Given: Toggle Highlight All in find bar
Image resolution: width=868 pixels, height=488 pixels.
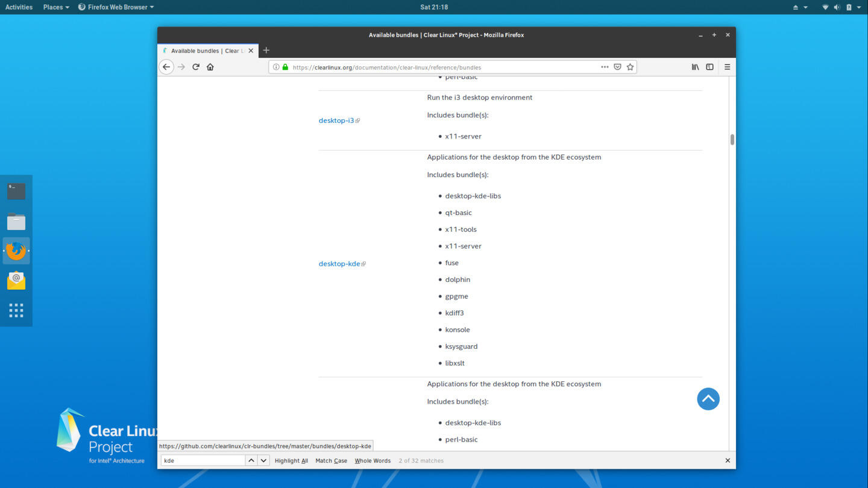Looking at the screenshot, I should click(291, 460).
